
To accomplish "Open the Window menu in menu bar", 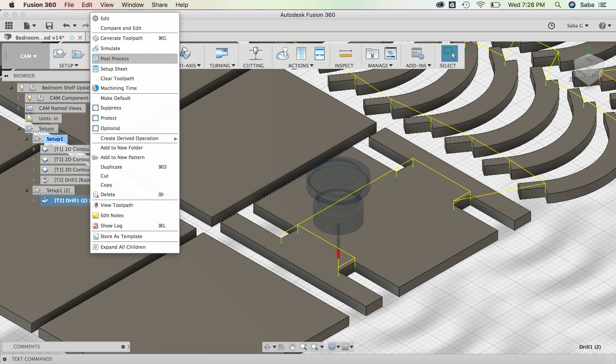I will point(133,5).
